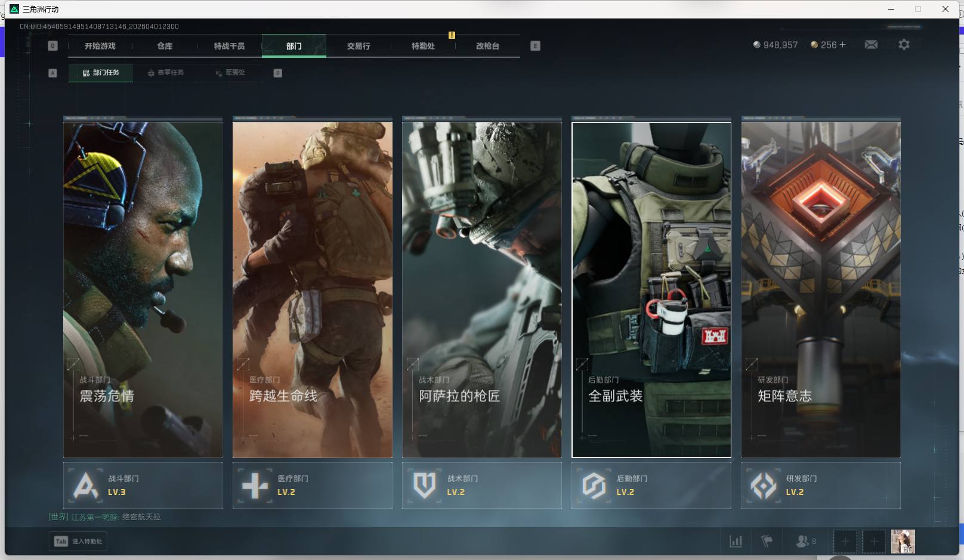The height and width of the screenshot is (560, 964).
Task: Open the settings gear icon
Action: pyautogui.click(x=904, y=45)
